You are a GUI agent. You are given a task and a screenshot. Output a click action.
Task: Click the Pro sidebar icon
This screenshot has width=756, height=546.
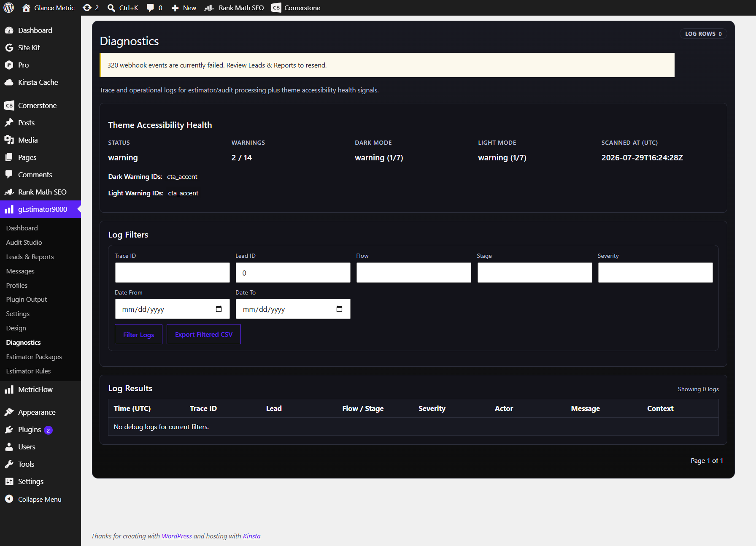(9, 65)
